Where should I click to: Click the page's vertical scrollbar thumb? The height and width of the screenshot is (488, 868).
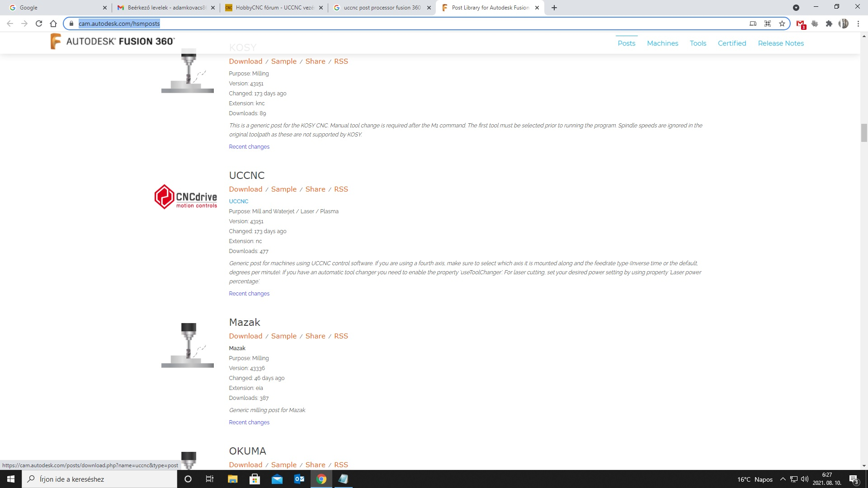[864, 133]
